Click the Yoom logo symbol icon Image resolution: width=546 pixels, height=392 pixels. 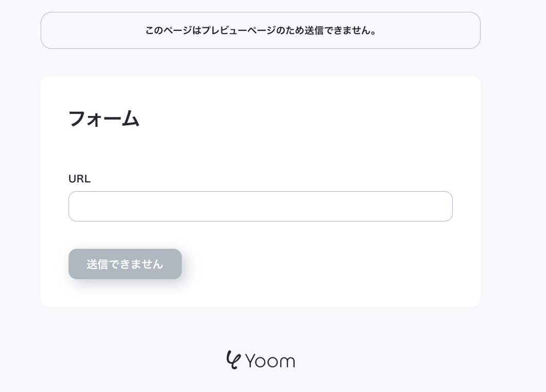tap(233, 360)
